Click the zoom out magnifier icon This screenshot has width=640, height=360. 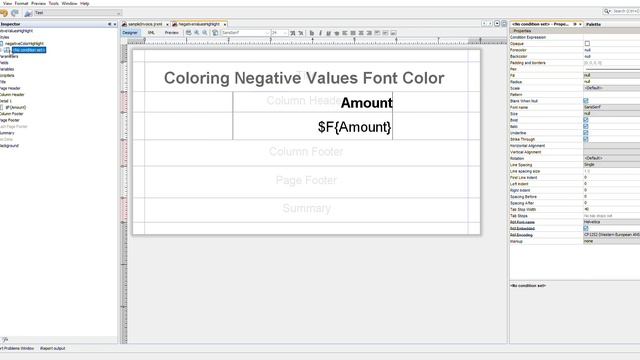pos(204,33)
